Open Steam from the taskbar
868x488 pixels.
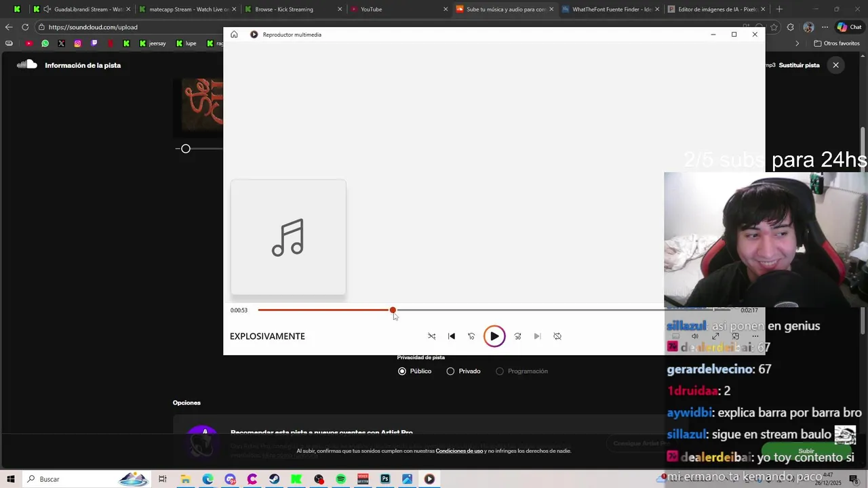274,479
